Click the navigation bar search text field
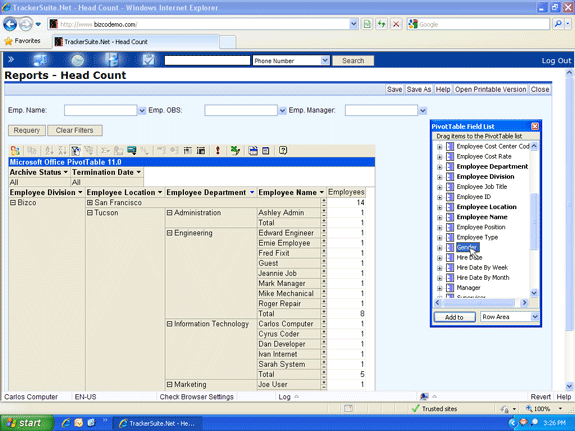This screenshot has height=431, width=575. tap(207, 61)
